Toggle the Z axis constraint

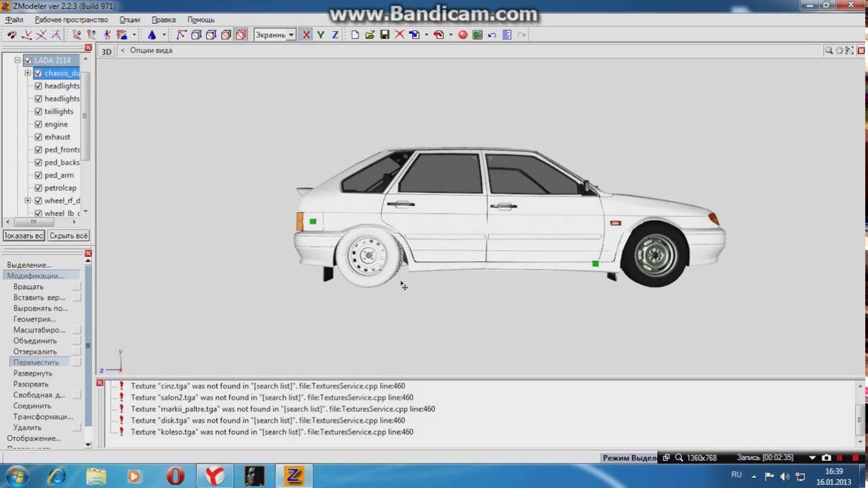point(335,35)
